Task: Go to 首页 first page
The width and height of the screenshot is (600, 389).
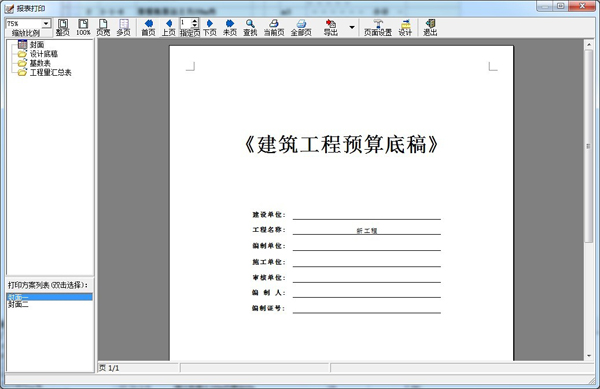Action: coord(148,28)
